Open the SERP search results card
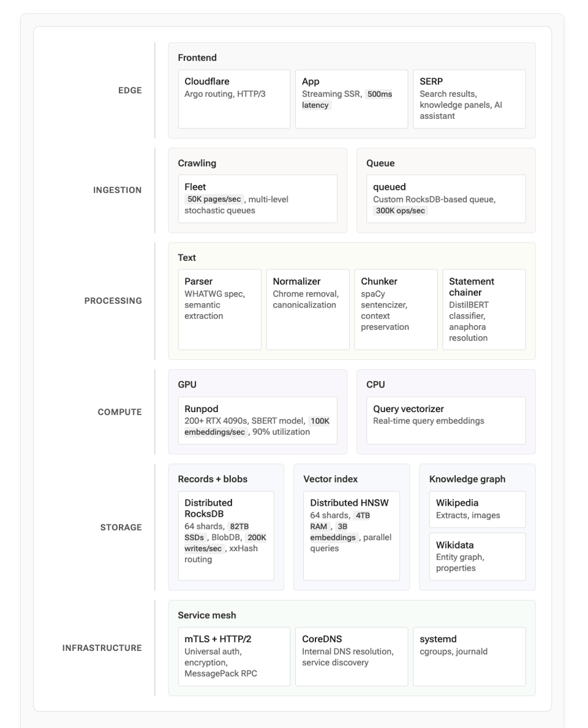588x728 pixels. 469,99
